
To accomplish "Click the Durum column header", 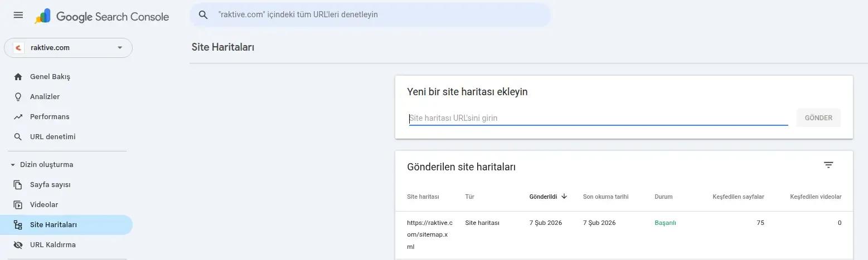I will coord(663,197).
